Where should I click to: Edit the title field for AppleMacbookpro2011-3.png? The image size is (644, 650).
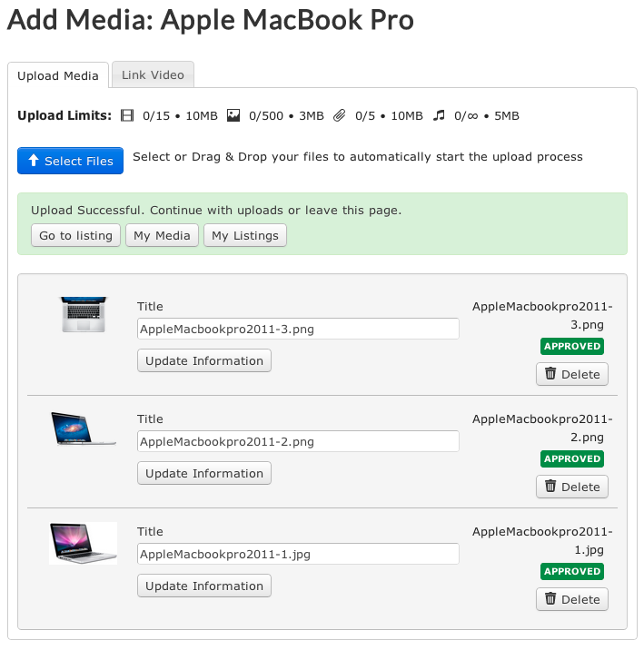298,330
